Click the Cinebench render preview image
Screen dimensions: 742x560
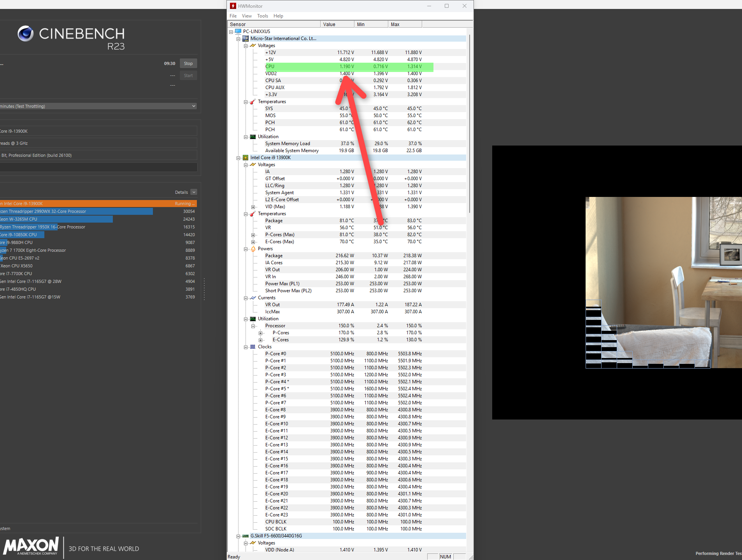point(664,282)
